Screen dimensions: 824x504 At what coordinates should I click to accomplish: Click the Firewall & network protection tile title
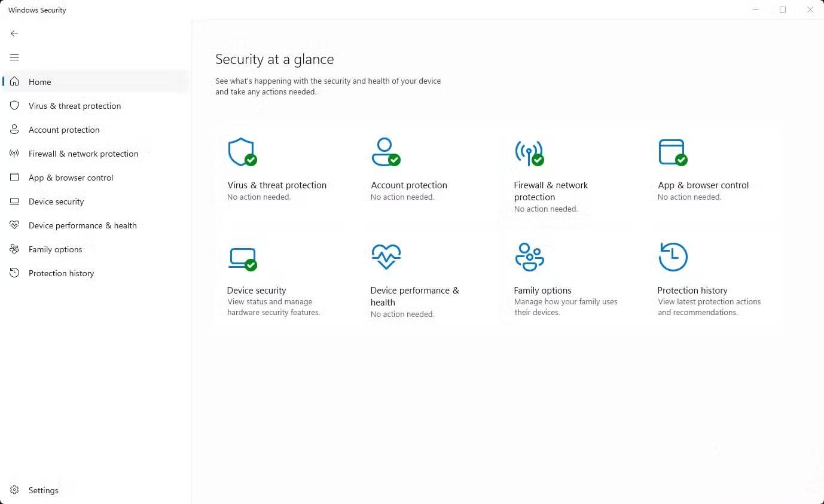click(x=551, y=191)
